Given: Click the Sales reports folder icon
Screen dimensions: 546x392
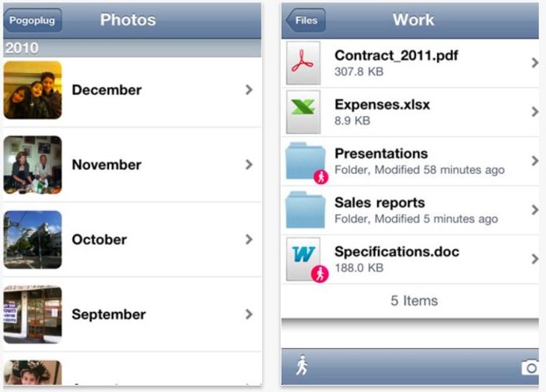Looking at the screenshot, I should [305, 209].
